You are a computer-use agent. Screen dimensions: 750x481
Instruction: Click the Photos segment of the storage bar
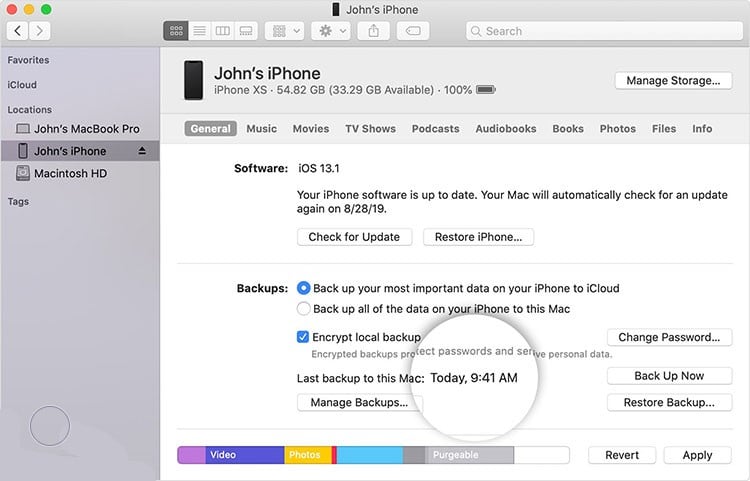(308, 455)
